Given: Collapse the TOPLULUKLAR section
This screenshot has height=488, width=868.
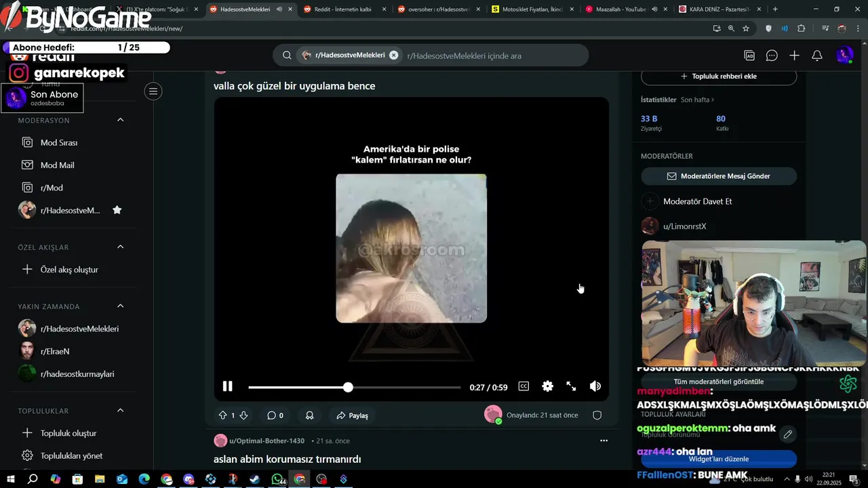Looking at the screenshot, I should click(120, 410).
